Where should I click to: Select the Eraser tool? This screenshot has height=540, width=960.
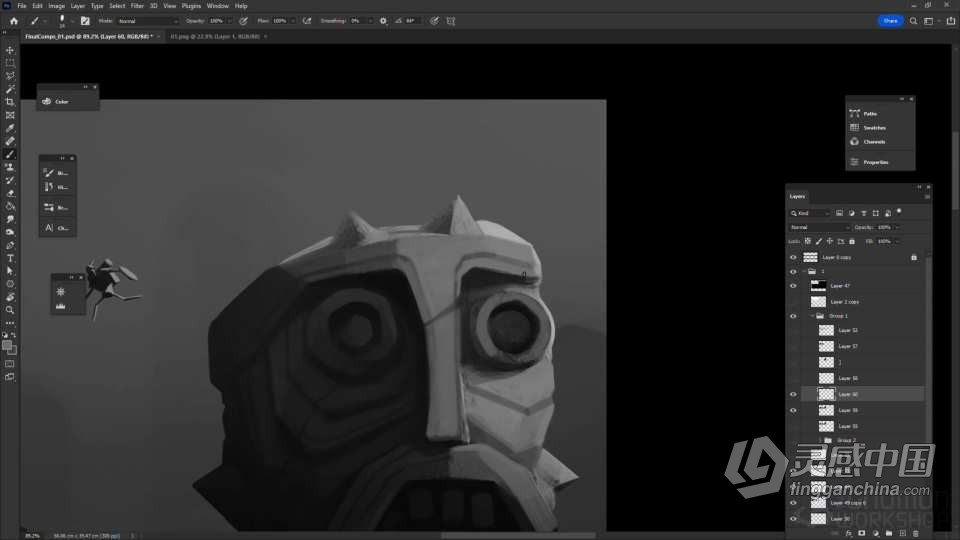(10, 193)
